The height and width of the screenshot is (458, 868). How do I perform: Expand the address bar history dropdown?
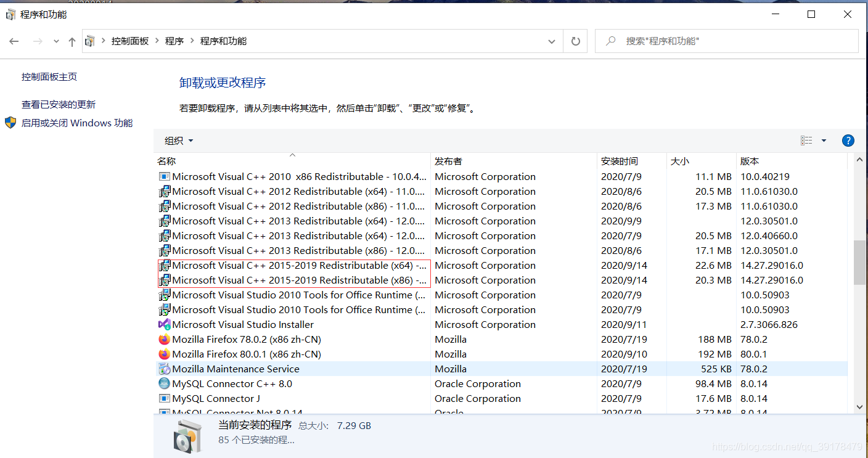(x=551, y=41)
